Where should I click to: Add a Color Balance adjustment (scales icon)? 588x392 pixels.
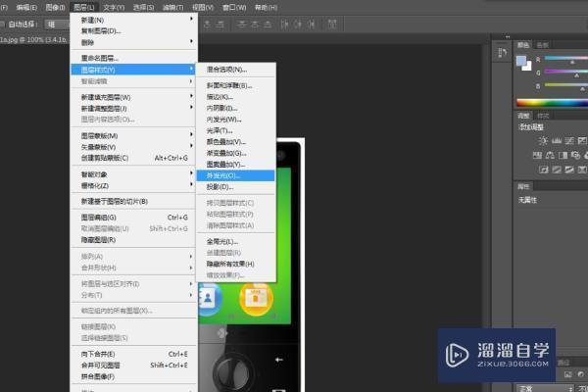pyautogui.click(x=550, y=155)
